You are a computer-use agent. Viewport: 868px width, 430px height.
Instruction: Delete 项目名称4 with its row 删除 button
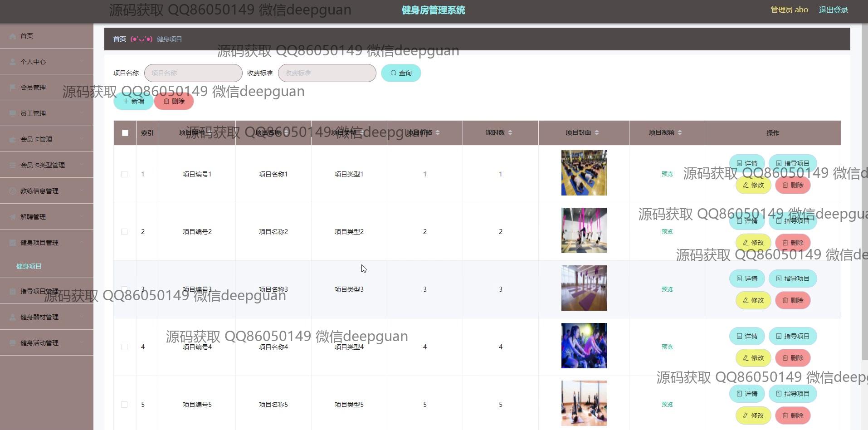tap(793, 358)
